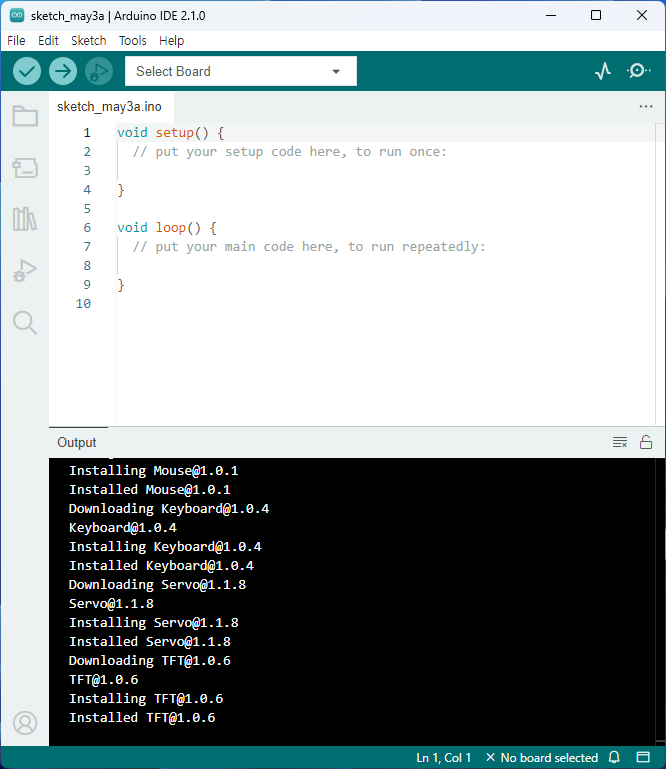Click output line 'Installed Mouse@1.0.1'

pyautogui.click(x=150, y=489)
